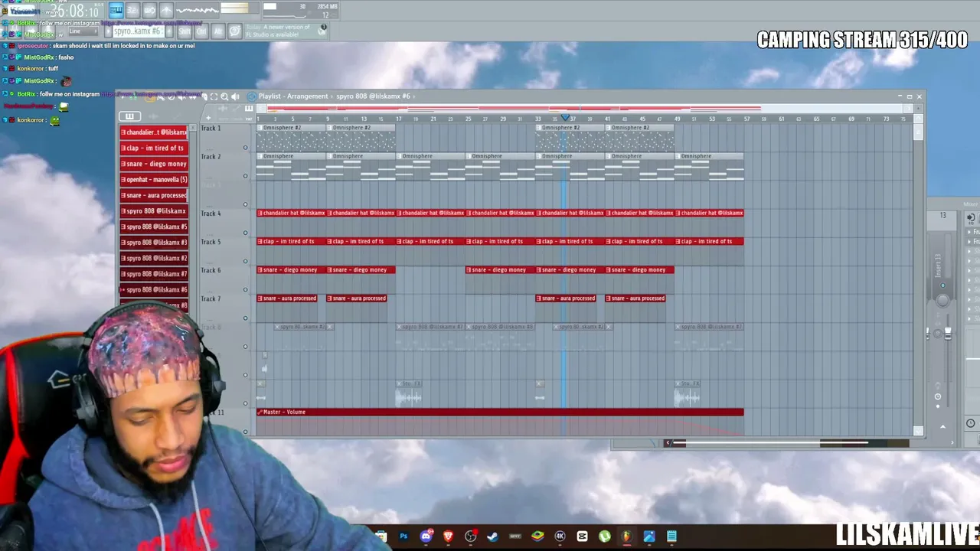Select the playlist select-area tool

pos(214,96)
